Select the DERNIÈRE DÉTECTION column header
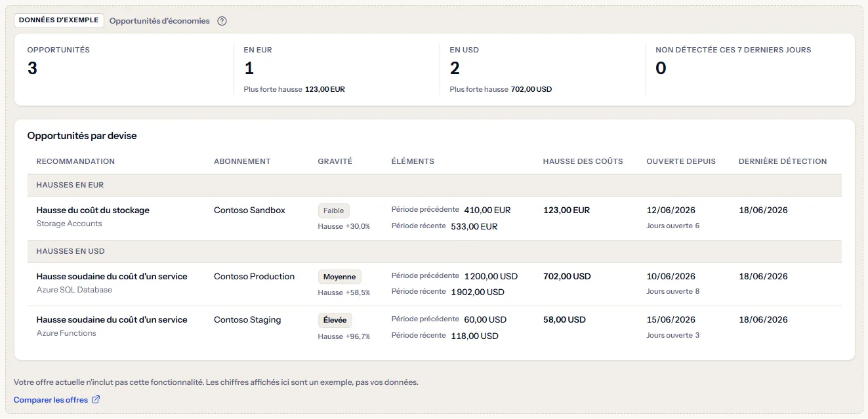The height and width of the screenshot is (419, 868). pyautogui.click(x=783, y=161)
